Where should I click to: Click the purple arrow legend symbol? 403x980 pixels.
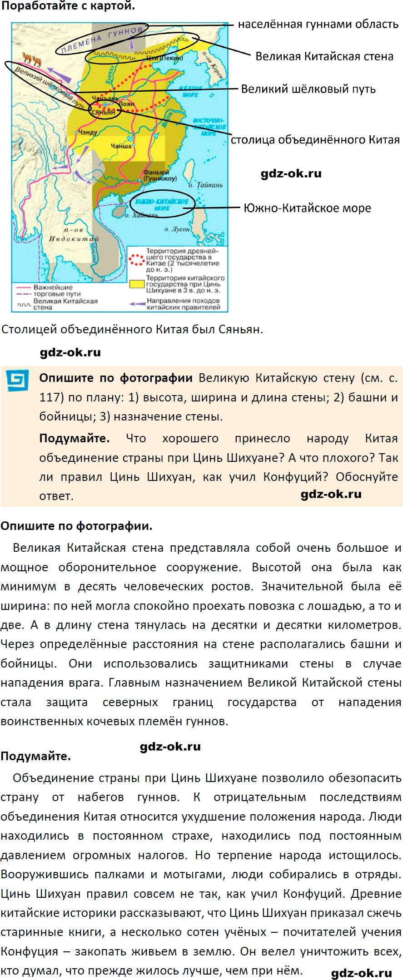tap(137, 304)
